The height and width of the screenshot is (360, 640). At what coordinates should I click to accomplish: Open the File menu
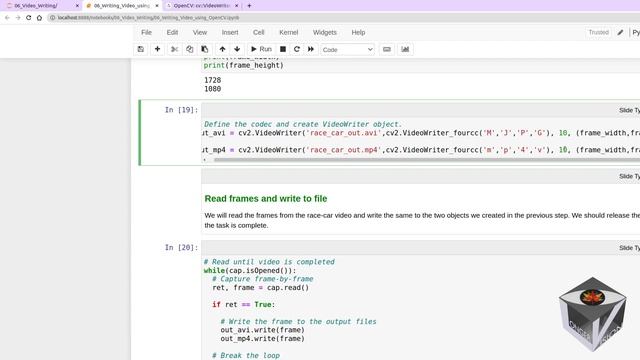(x=146, y=32)
